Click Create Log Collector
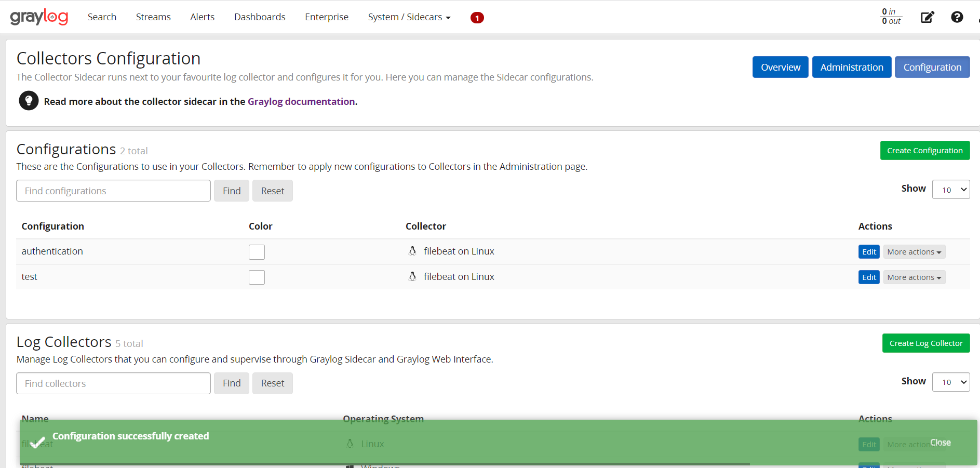The width and height of the screenshot is (980, 468). click(926, 343)
